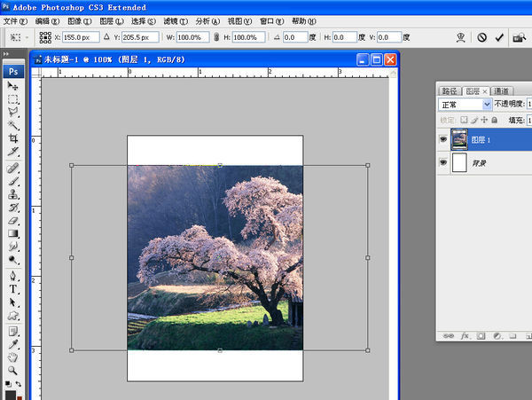Add a layer mask from panel bottom
The width and height of the screenshot is (532, 400).
click(481, 336)
